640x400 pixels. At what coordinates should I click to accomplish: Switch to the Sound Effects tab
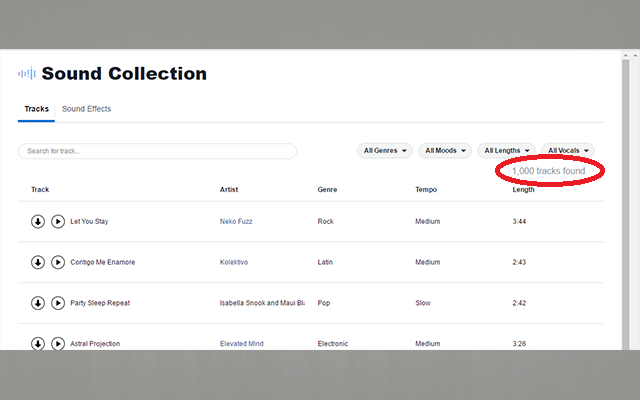tap(86, 109)
